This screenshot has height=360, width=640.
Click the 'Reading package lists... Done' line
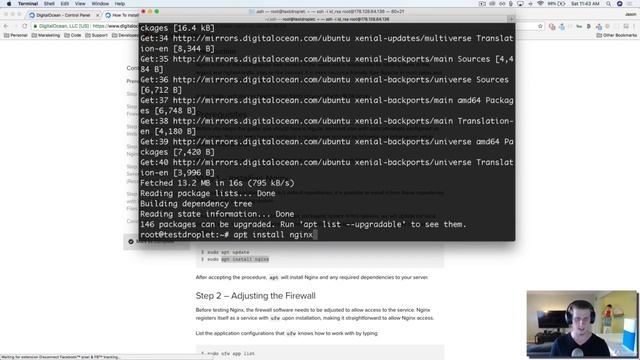208,193
